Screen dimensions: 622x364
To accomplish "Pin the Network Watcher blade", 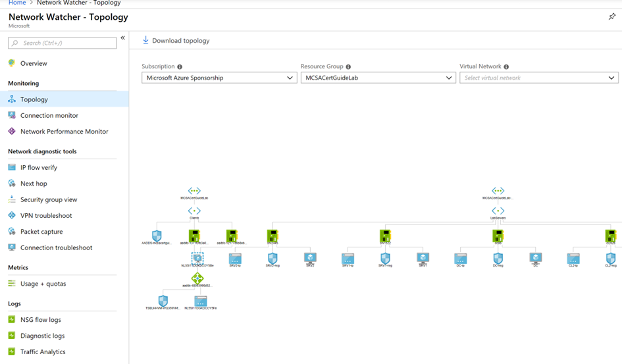I will (x=612, y=16).
